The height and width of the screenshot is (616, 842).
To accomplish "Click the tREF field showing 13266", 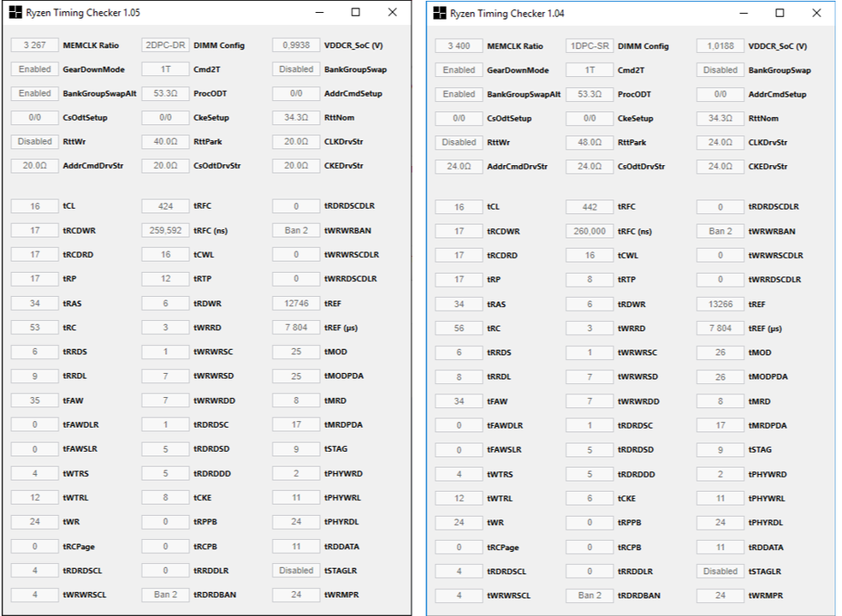I will 720,304.
